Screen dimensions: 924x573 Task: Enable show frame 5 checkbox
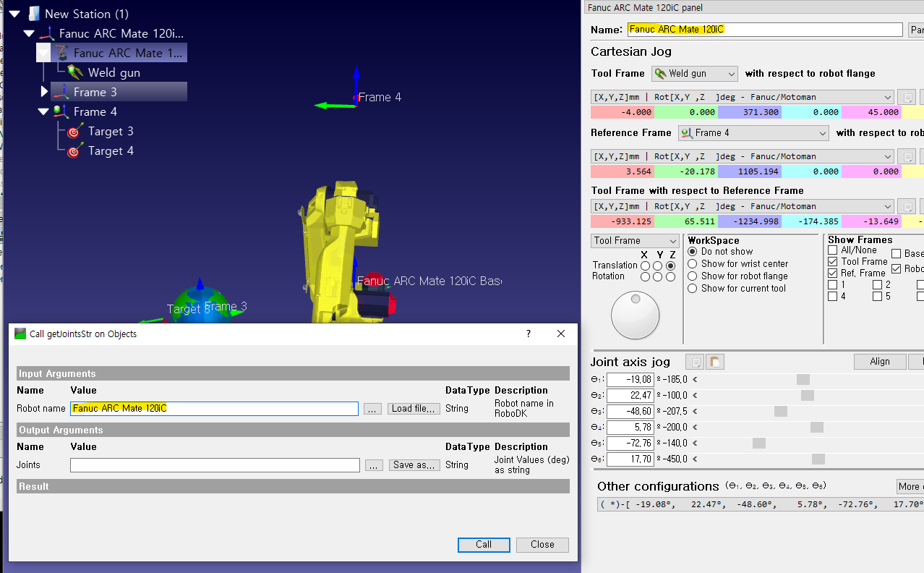877,296
